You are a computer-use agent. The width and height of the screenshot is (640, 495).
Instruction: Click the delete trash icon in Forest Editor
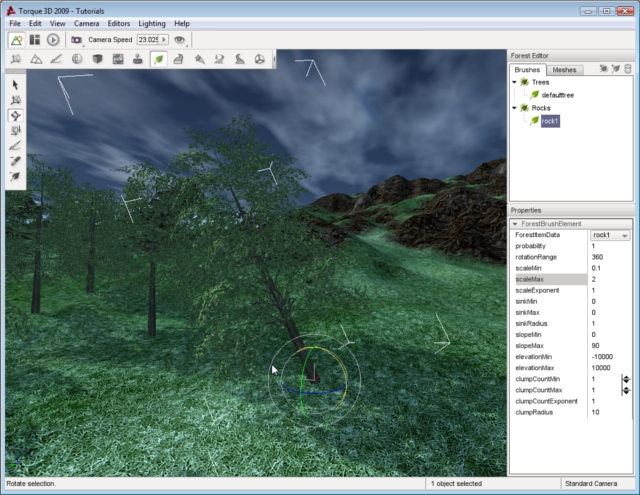628,69
